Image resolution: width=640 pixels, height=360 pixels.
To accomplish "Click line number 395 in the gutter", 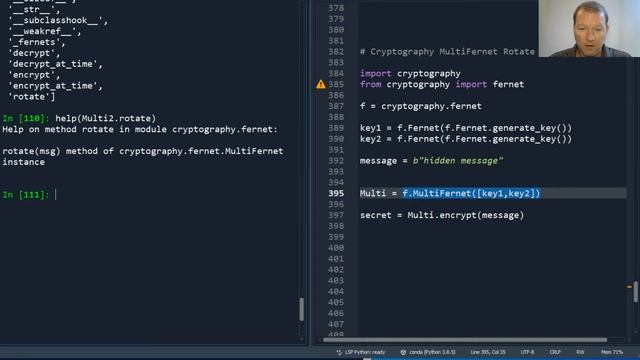I will pyautogui.click(x=336, y=193).
